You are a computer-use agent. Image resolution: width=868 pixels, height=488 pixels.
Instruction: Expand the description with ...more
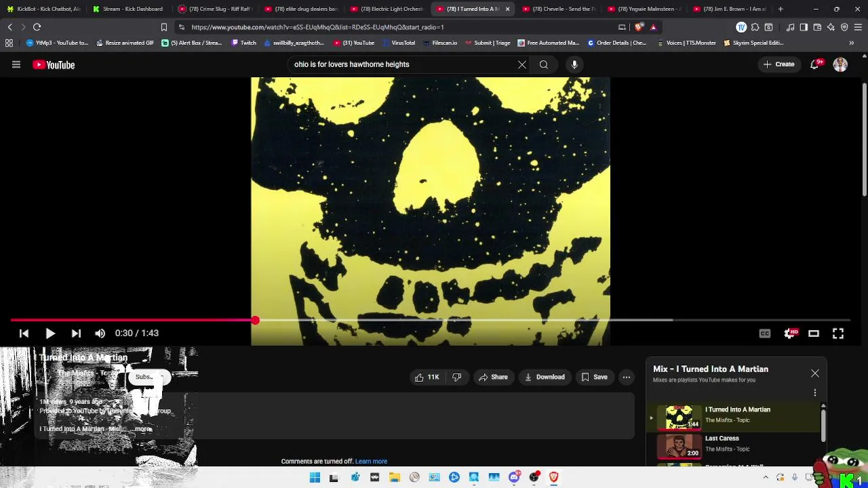(x=142, y=429)
